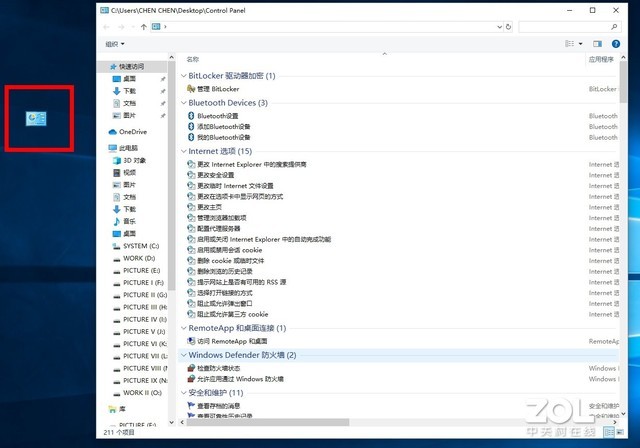Screen dimensions: 640x448
Task: Open the 组织 menu
Action: pos(115,44)
